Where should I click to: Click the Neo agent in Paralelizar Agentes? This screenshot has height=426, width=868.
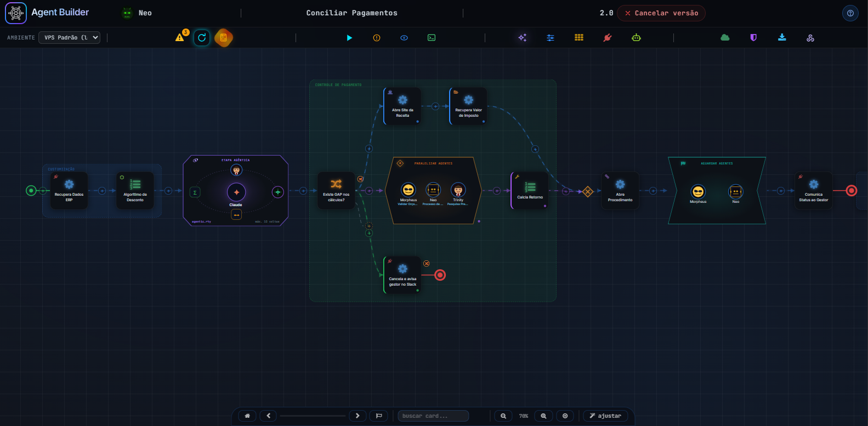coord(433,190)
